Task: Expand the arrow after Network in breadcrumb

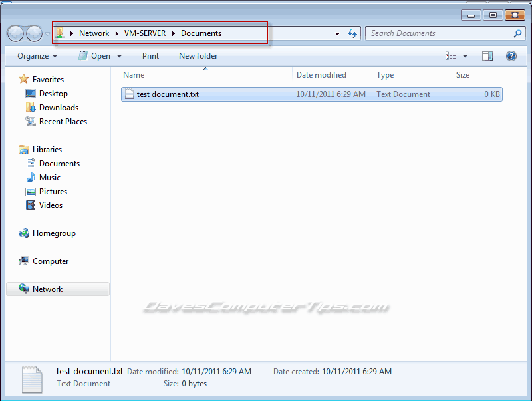Action: (117, 33)
